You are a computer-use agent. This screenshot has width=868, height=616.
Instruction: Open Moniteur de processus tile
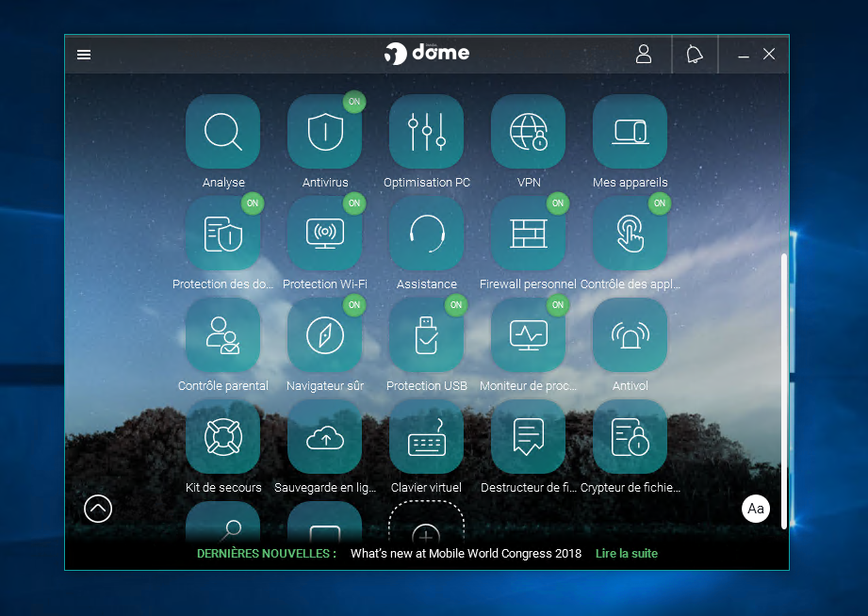coord(528,334)
